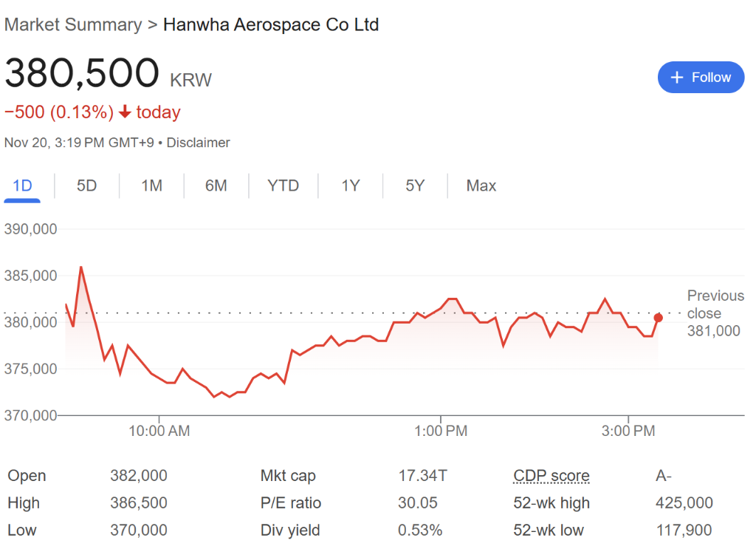Click the Previous close 381,000 label
756x549 pixels.
coord(715,313)
